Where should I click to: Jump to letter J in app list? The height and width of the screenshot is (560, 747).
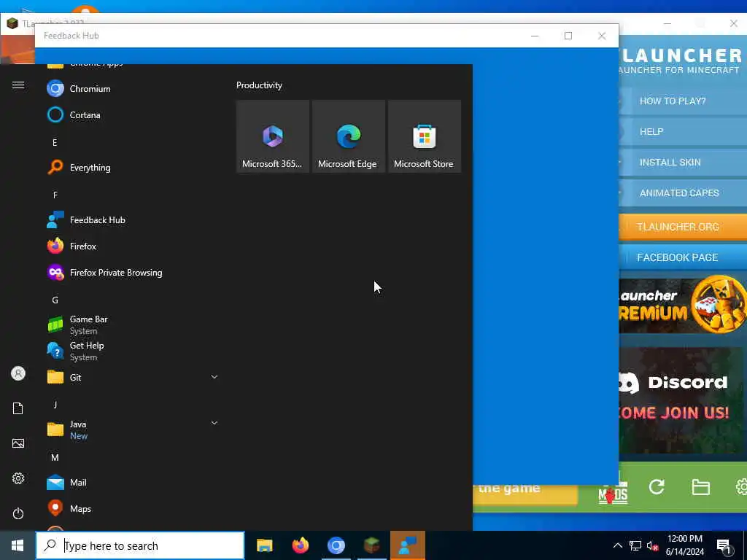point(55,405)
